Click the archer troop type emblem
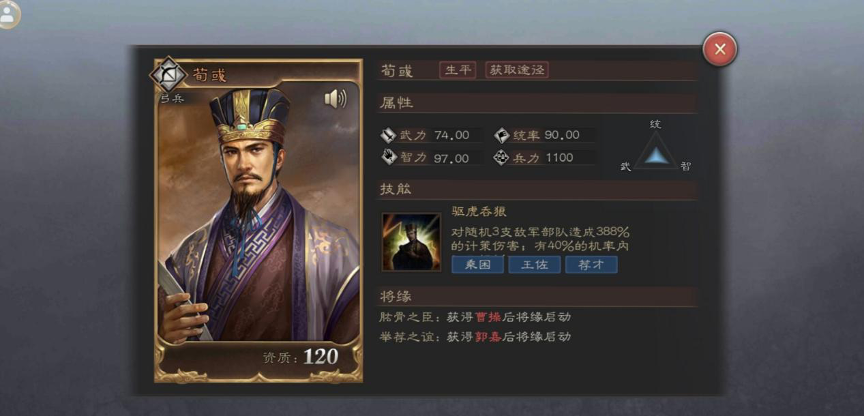 (x=169, y=74)
